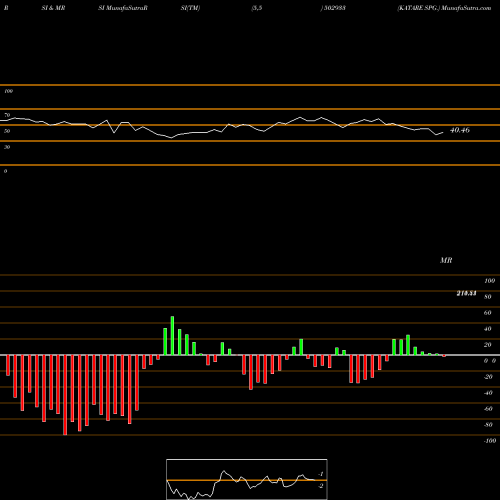Click the RSI axis label 70
The width and height of the screenshot is (500, 500).
pos(7,115)
